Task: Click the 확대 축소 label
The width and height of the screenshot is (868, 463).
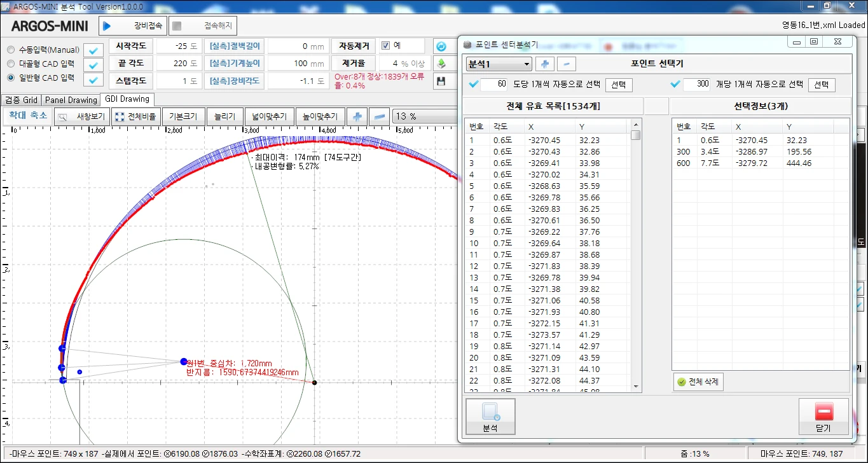Action: pos(27,116)
